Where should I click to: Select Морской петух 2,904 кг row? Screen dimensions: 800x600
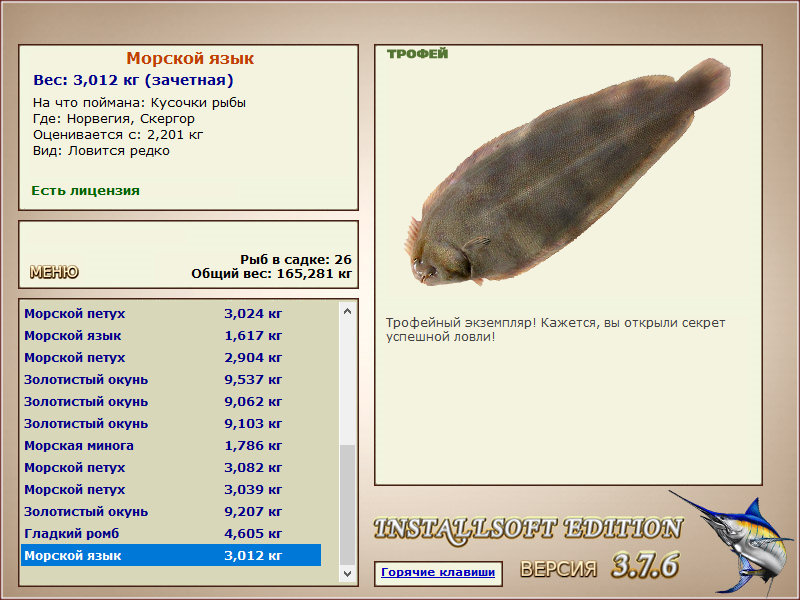pos(171,358)
